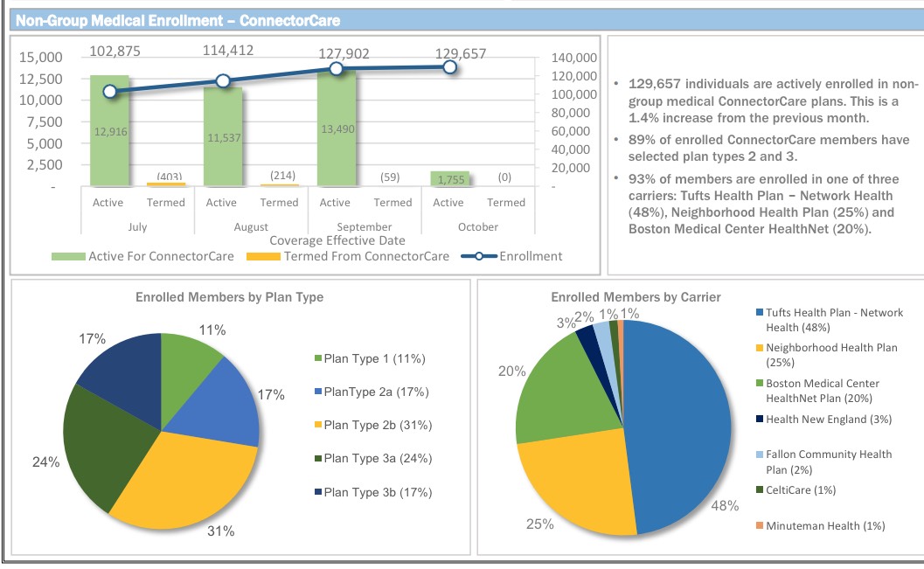The height and width of the screenshot is (569, 924).
Task: Click the Plan Type 1 green legend swatch
Action: [x=318, y=359]
